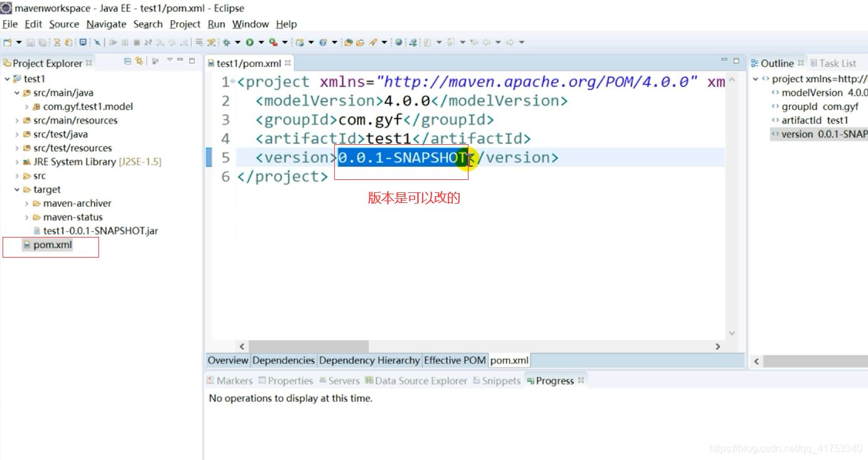This screenshot has height=460, width=868.
Task: Switch to the Snippets view tab
Action: (x=497, y=380)
